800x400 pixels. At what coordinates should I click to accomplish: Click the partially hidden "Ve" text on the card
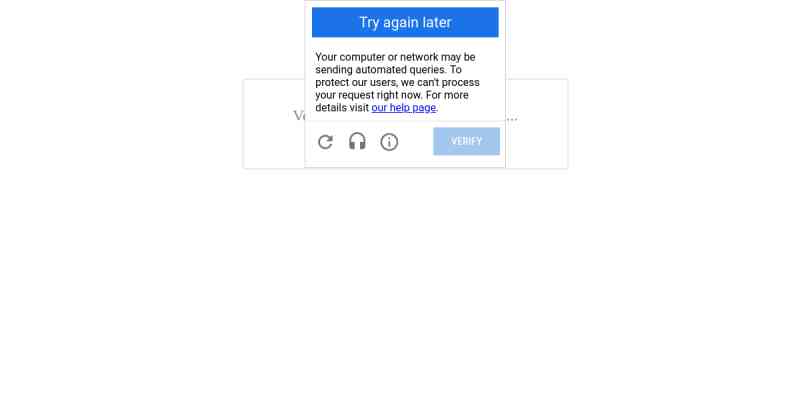[299, 116]
